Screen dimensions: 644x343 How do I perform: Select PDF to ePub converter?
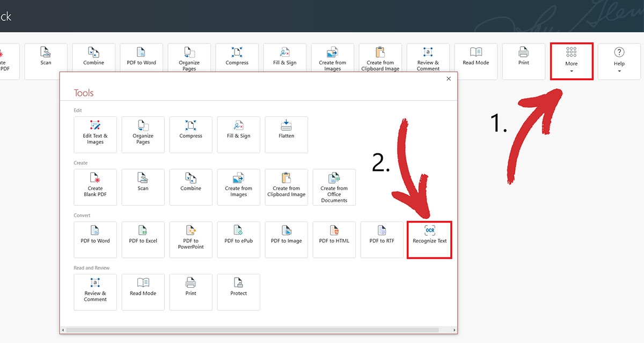point(238,240)
